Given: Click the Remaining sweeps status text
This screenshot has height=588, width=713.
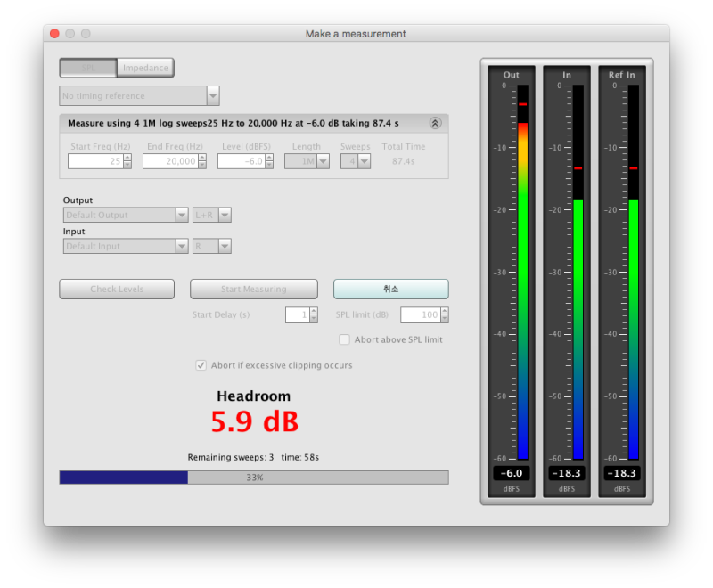Looking at the screenshot, I should point(253,457).
